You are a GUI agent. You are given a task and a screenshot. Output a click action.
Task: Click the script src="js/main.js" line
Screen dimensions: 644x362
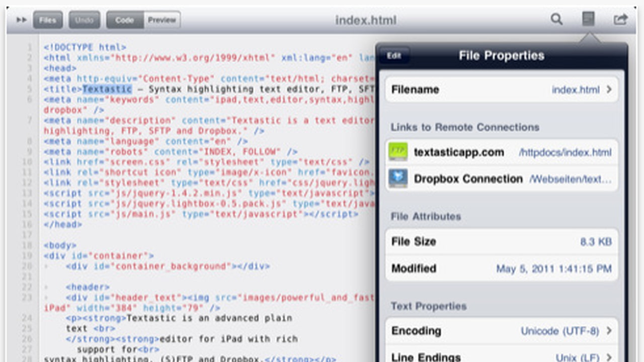coord(201,214)
